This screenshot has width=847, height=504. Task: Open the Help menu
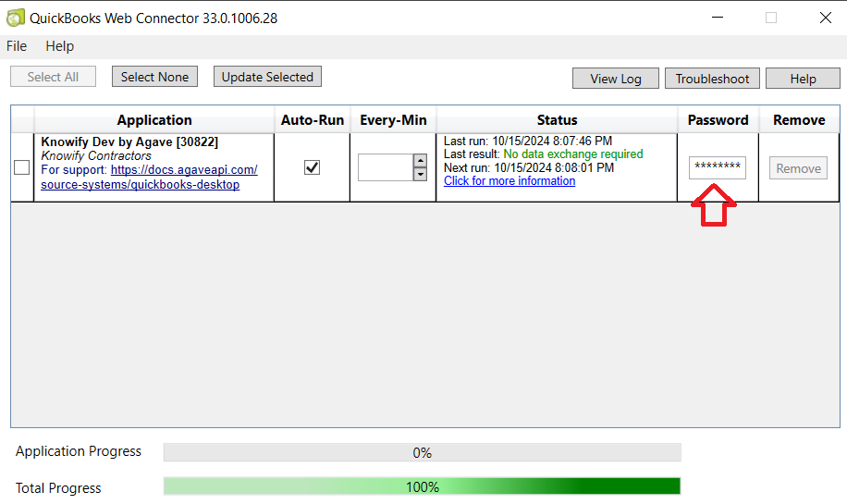[x=59, y=46]
